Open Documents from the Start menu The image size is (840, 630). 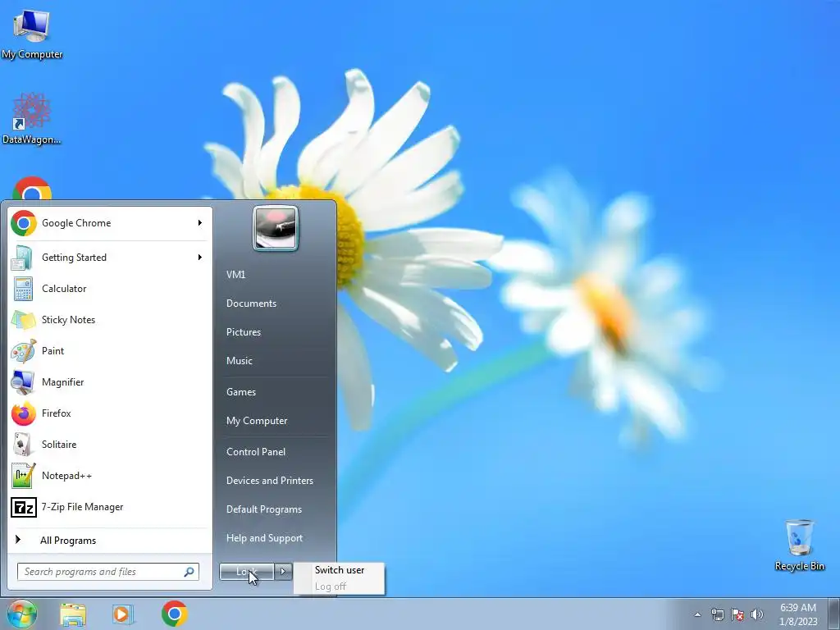(251, 304)
